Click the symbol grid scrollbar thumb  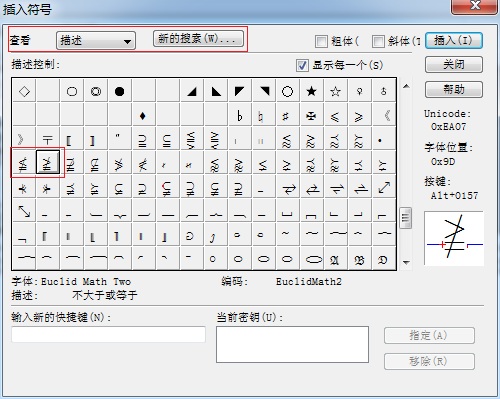pyautogui.click(x=406, y=218)
